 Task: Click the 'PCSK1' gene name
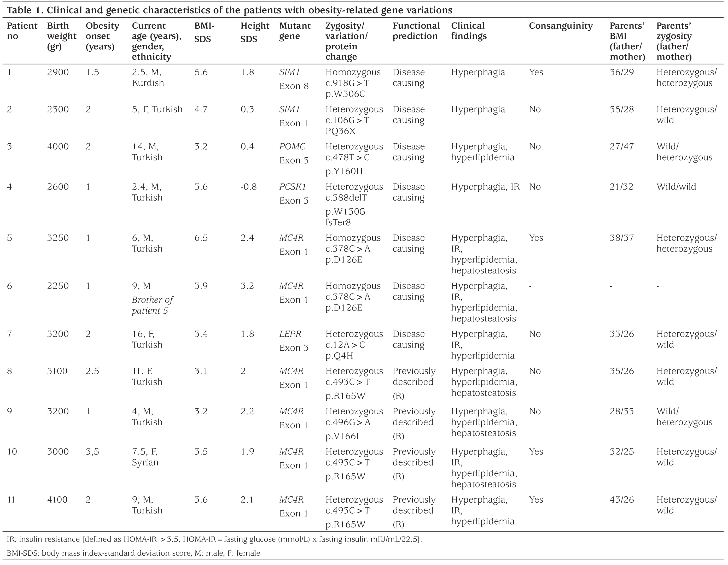pyautogui.click(x=292, y=187)
